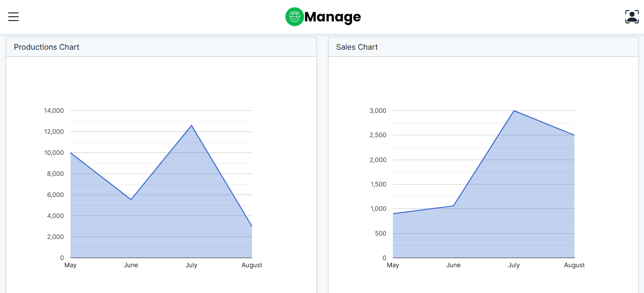The image size is (644, 293).
Task: Click the green Manage logo icon
Action: pyautogui.click(x=294, y=17)
